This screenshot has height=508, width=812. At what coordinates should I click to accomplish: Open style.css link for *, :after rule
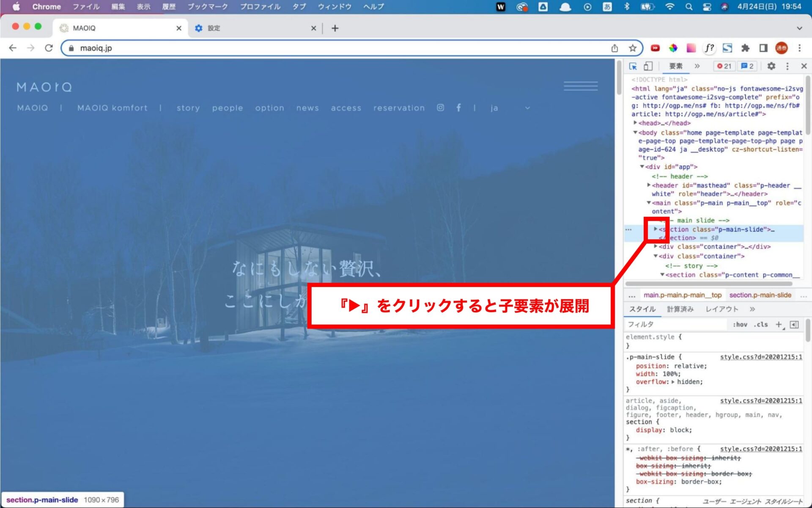(761, 449)
